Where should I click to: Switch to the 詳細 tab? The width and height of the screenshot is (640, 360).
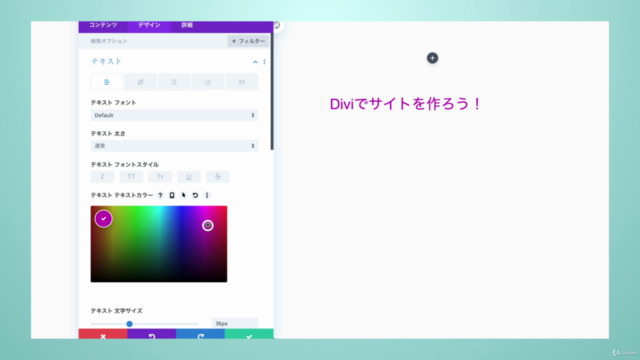[187, 26]
